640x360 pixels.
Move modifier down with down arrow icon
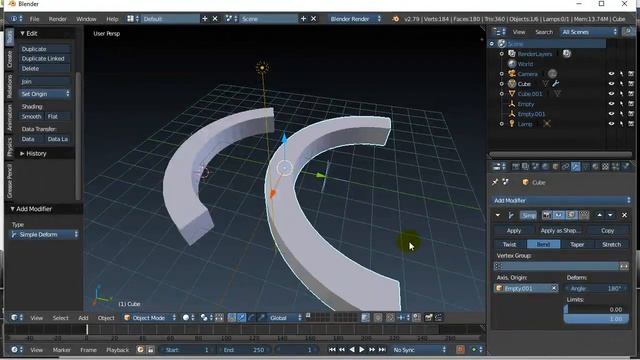coord(610,215)
